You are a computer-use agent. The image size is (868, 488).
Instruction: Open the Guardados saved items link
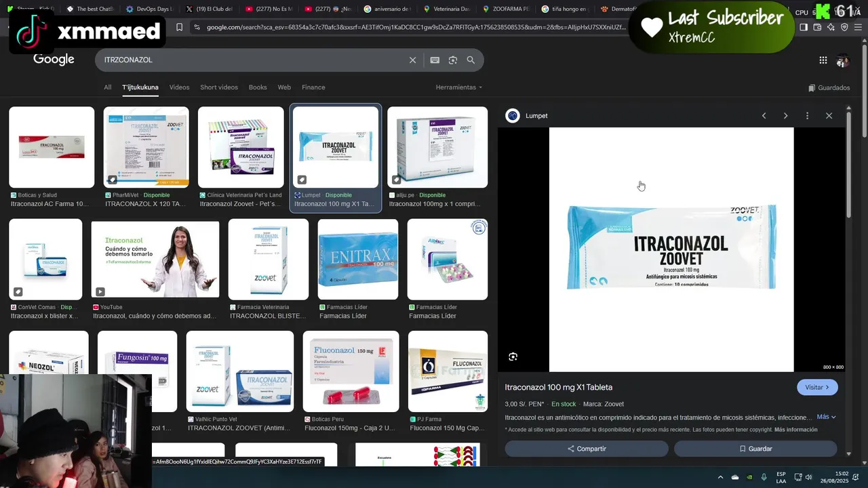(x=829, y=87)
